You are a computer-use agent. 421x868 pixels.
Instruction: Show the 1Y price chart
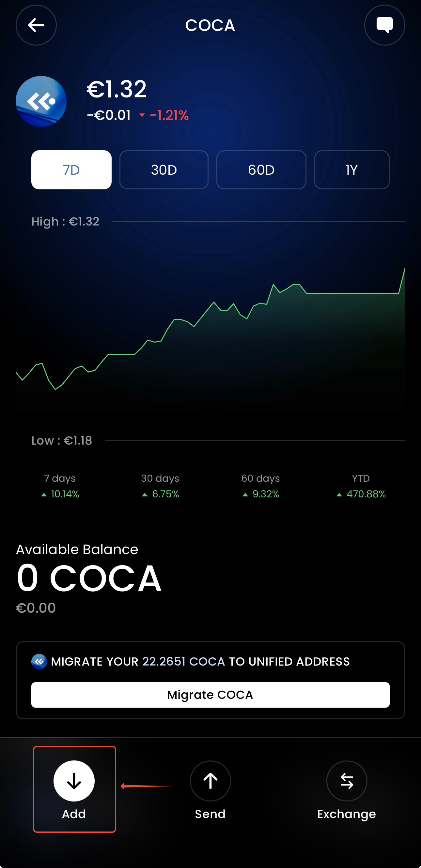352,170
